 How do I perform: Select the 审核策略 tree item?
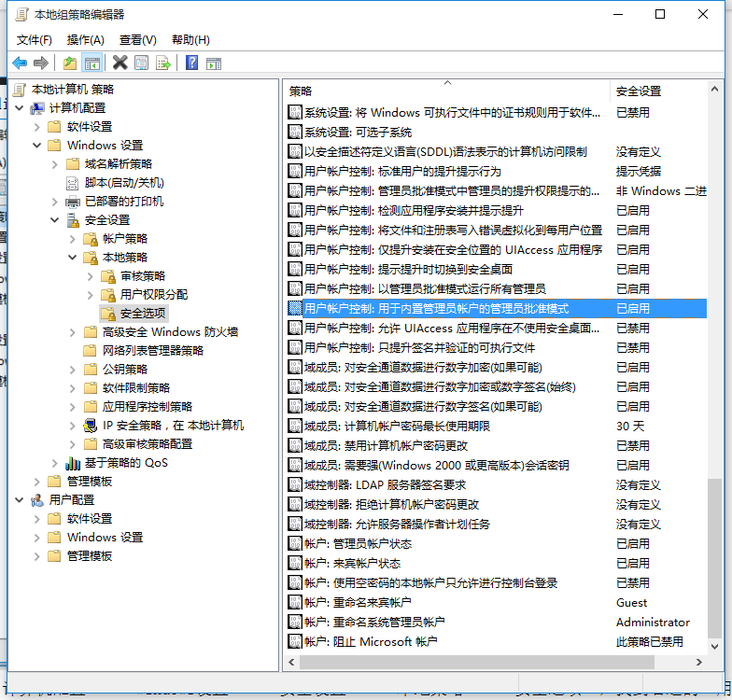pos(142,276)
